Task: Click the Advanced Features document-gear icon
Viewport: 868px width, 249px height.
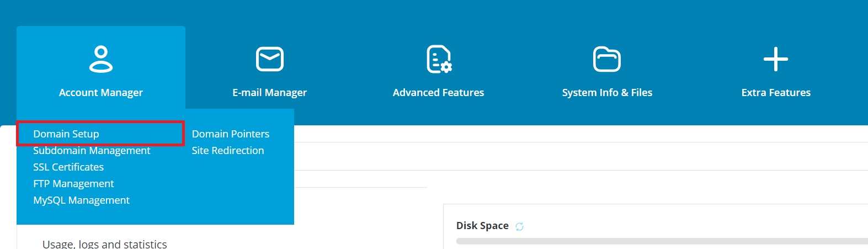Action: [439, 59]
